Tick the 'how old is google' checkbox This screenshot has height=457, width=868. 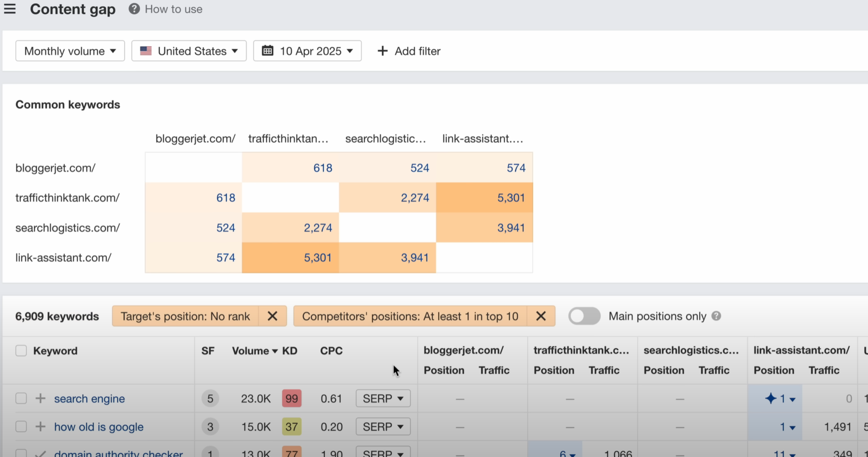pyautogui.click(x=21, y=427)
